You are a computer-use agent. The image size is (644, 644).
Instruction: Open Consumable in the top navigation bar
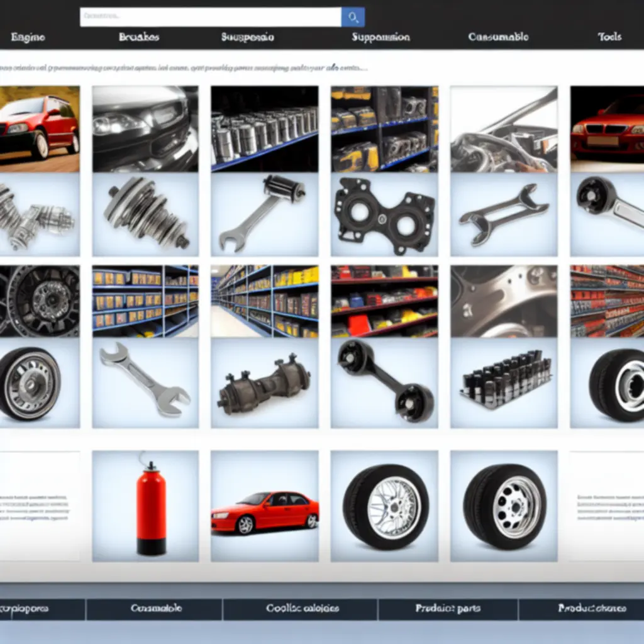498,37
